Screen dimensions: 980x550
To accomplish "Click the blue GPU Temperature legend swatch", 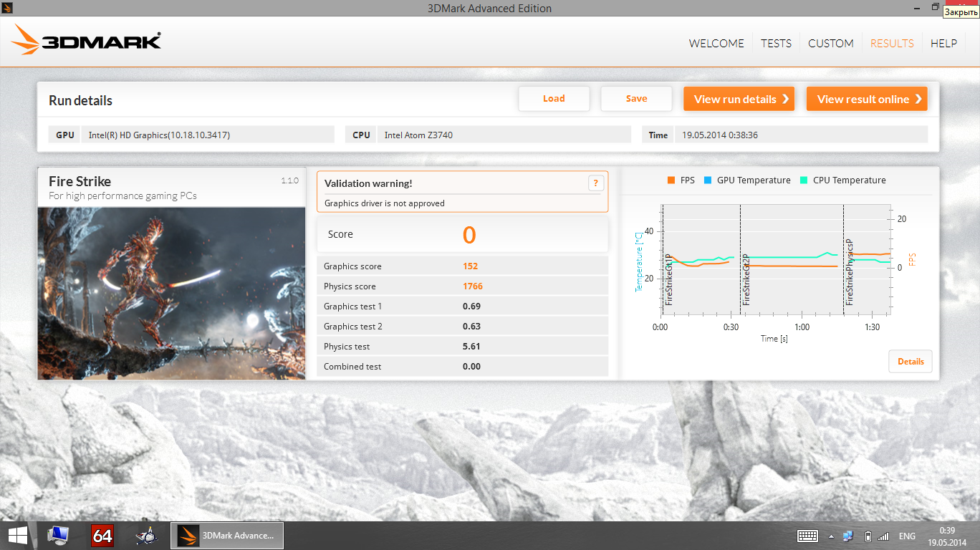I will (708, 180).
